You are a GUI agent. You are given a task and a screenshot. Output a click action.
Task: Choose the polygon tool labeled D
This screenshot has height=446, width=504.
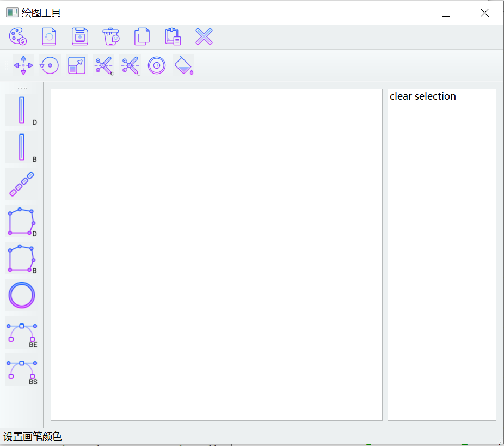pyautogui.click(x=22, y=221)
